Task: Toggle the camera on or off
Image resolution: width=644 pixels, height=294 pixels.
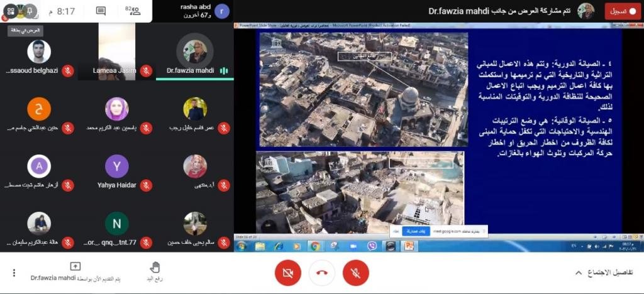Action: [288, 273]
